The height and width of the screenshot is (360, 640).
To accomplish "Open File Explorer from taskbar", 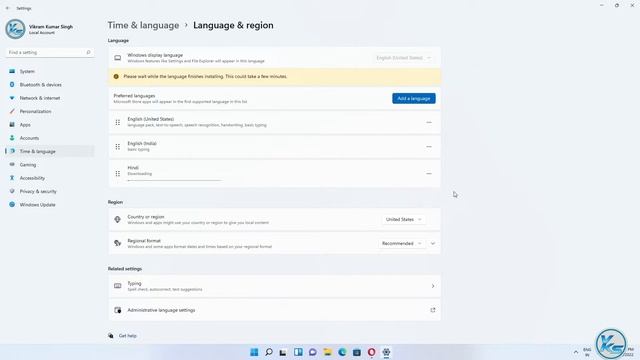I will [327, 352].
